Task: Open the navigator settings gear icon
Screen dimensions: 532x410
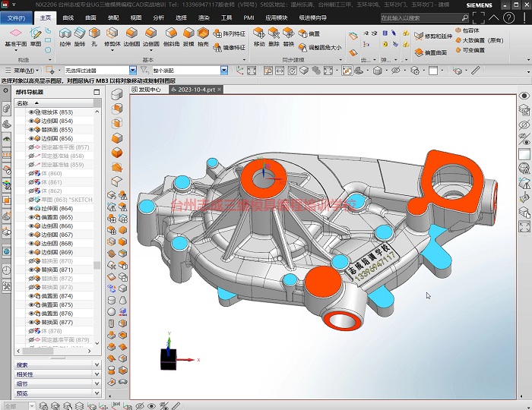Action: pyautogui.click(x=5, y=91)
